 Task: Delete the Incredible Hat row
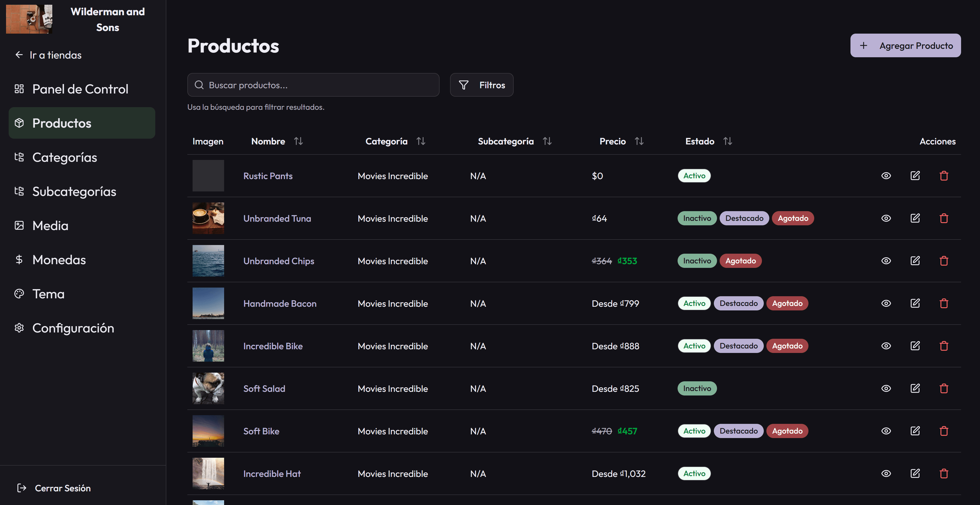pyautogui.click(x=943, y=473)
